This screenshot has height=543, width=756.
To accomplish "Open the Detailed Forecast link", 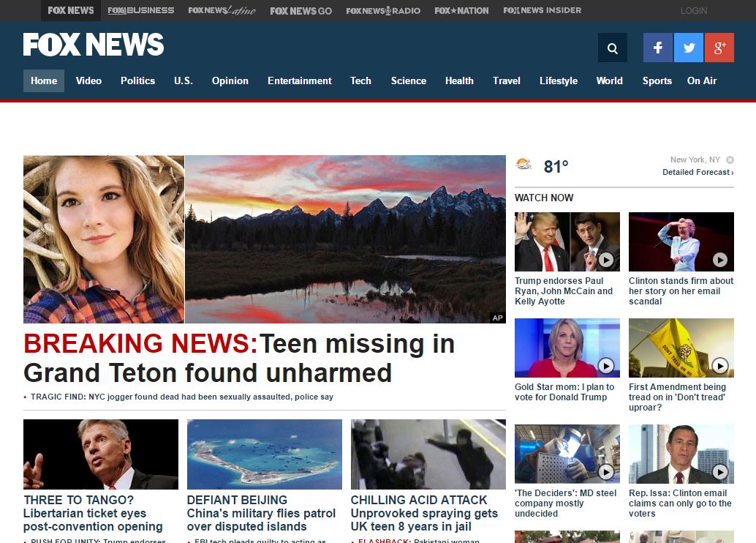I will point(698,172).
